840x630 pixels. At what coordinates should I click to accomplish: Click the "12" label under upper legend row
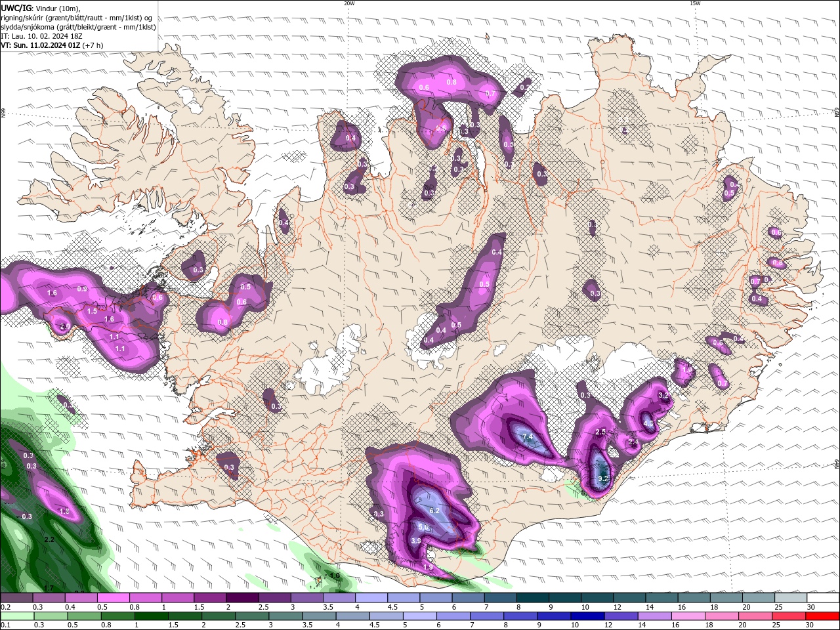click(x=618, y=607)
